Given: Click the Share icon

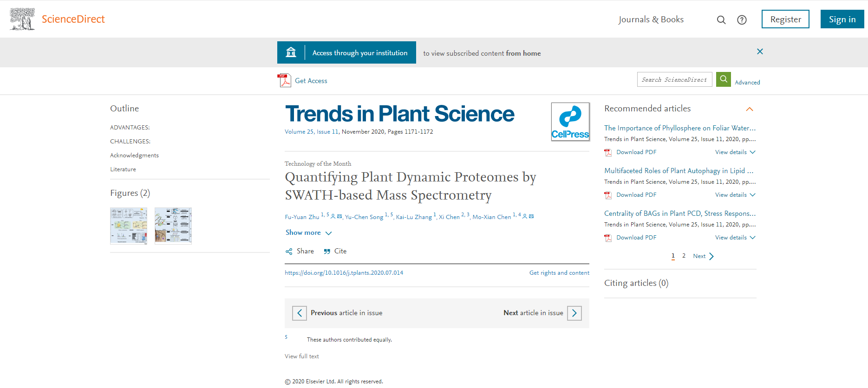Looking at the screenshot, I should tap(289, 251).
